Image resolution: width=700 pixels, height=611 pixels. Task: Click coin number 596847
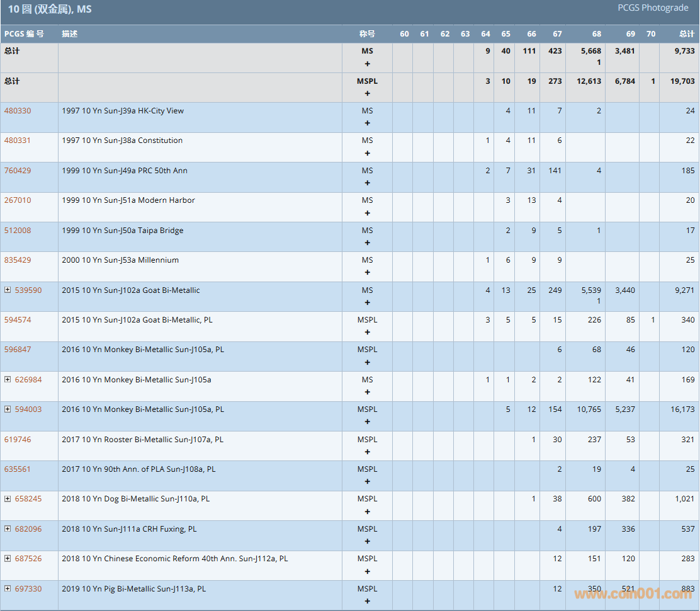[x=18, y=350]
